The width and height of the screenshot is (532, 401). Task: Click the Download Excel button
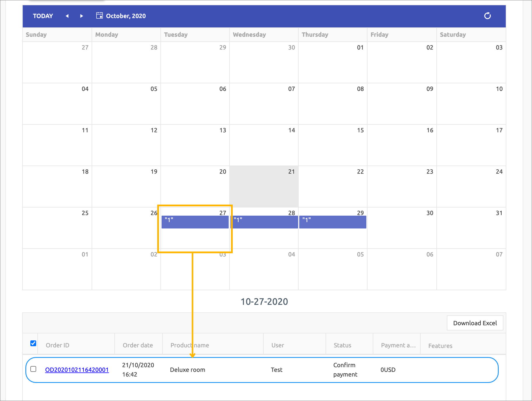click(x=475, y=323)
